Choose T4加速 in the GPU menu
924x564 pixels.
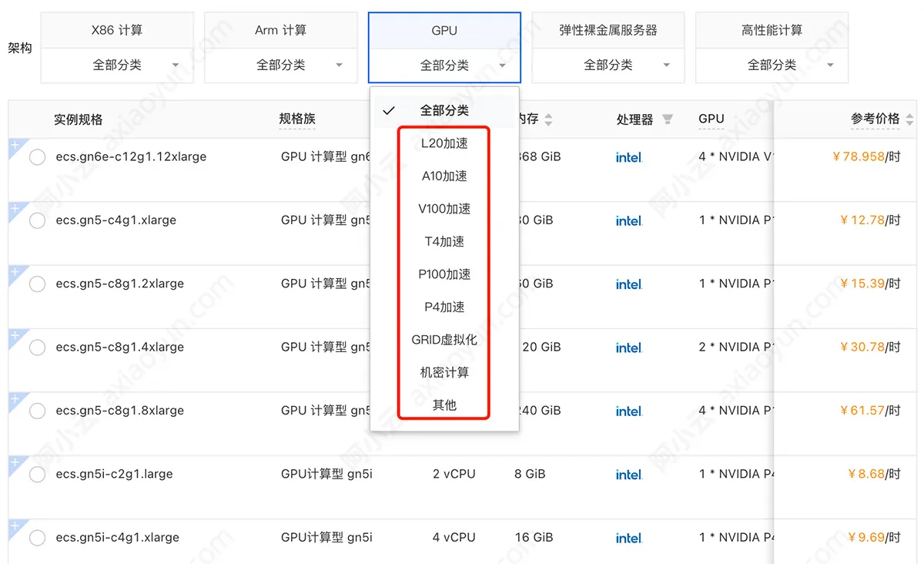tap(444, 242)
